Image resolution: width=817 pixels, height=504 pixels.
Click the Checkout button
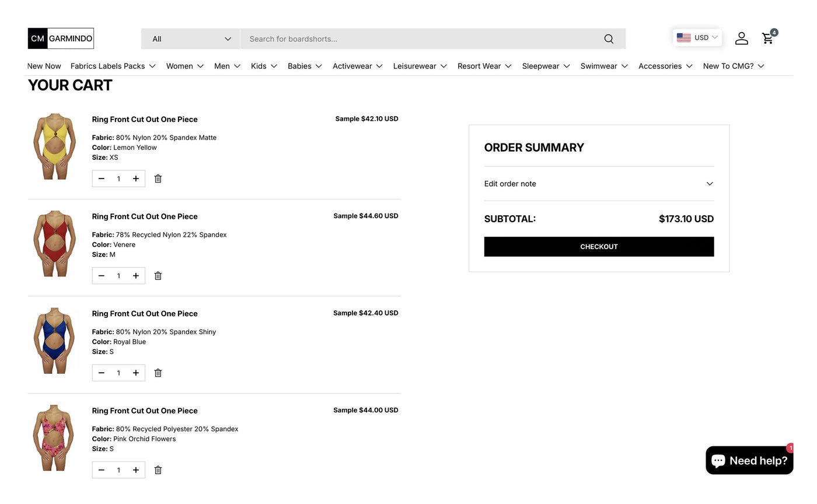(x=599, y=247)
